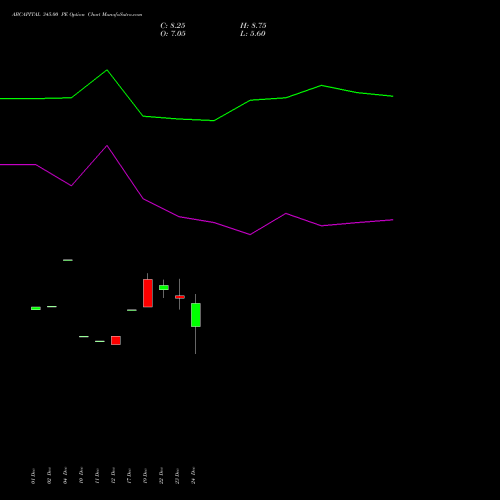Select the low value 'L: 5.60'
The image size is (500, 500).
[253, 34]
